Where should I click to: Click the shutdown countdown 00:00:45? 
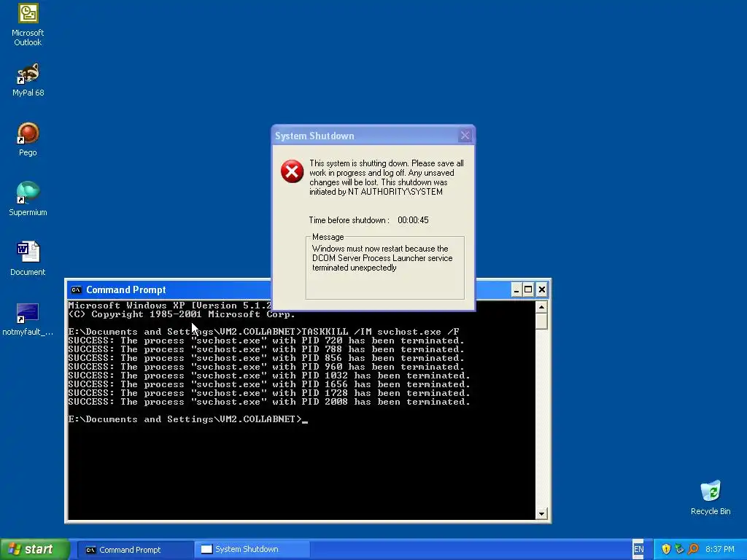[x=413, y=220]
